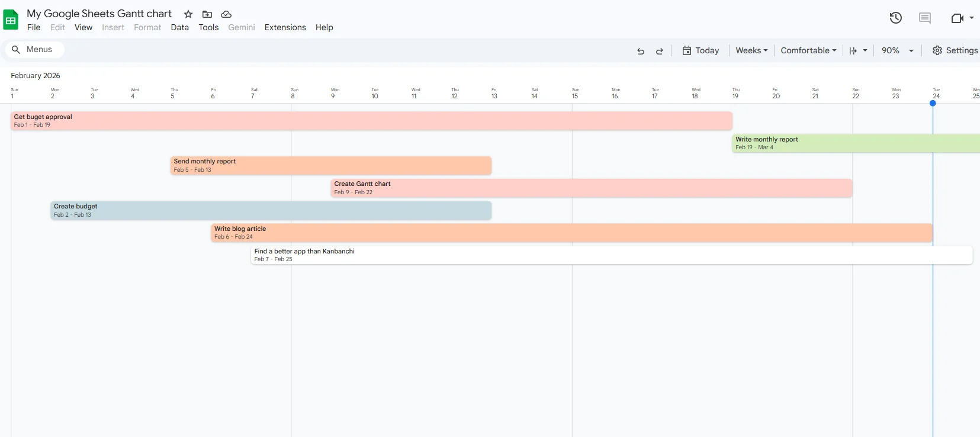980x437 pixels.
Task: Select the Write monthly report green bar
Action: [x=856, y=143]
